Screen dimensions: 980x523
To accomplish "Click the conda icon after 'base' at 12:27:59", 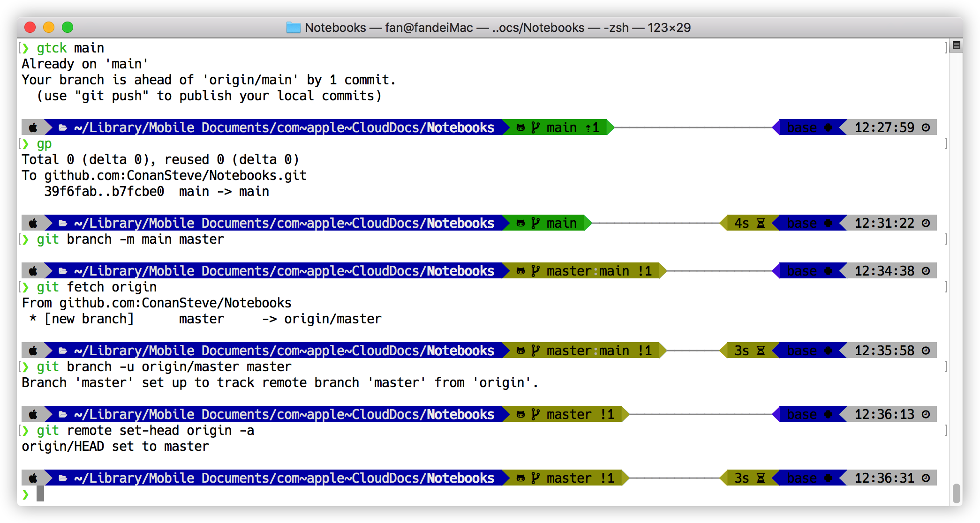I will 829,127.
